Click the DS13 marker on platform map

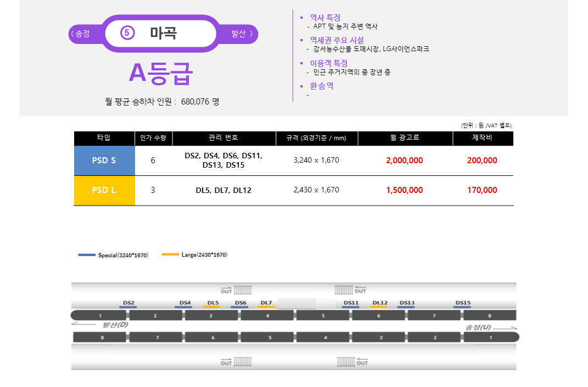[406, 304]
